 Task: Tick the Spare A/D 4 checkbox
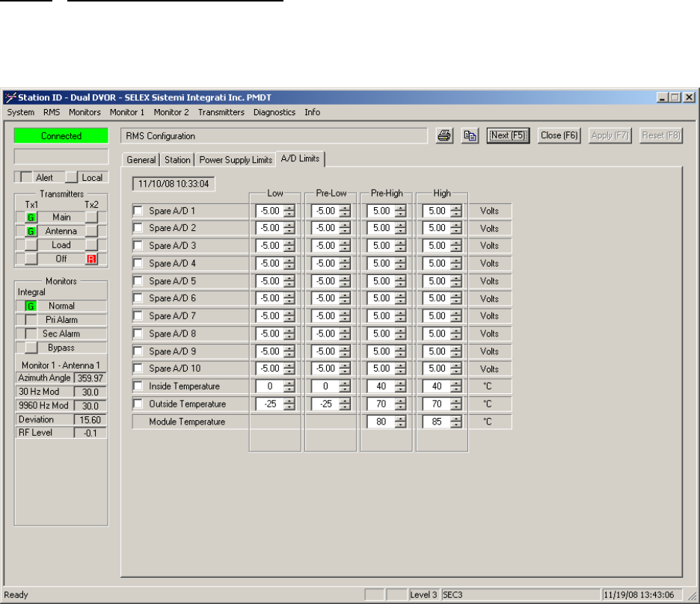tap(138, 263)
